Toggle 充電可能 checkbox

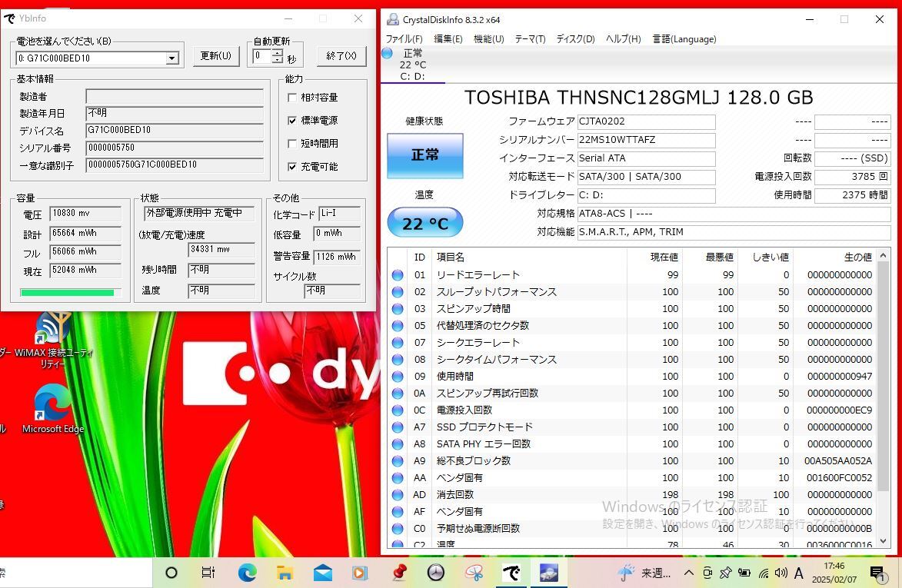292,167
